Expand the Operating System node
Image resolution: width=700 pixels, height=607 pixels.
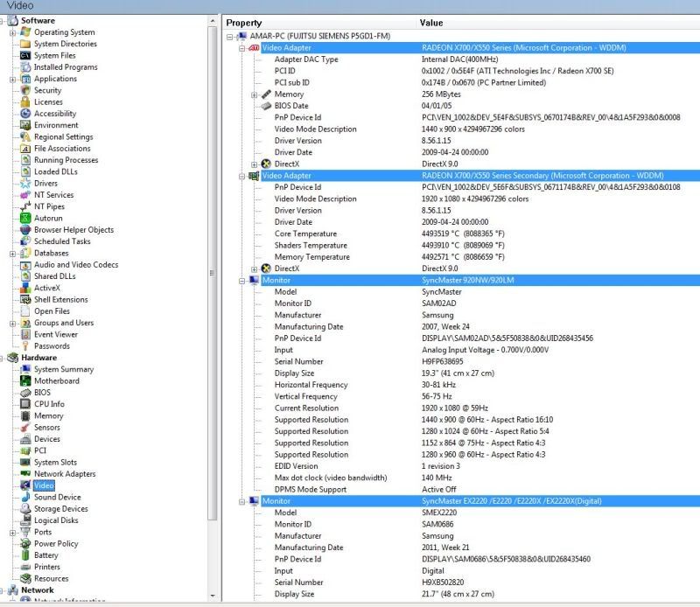pyautogui.click(x=12, y=32)
